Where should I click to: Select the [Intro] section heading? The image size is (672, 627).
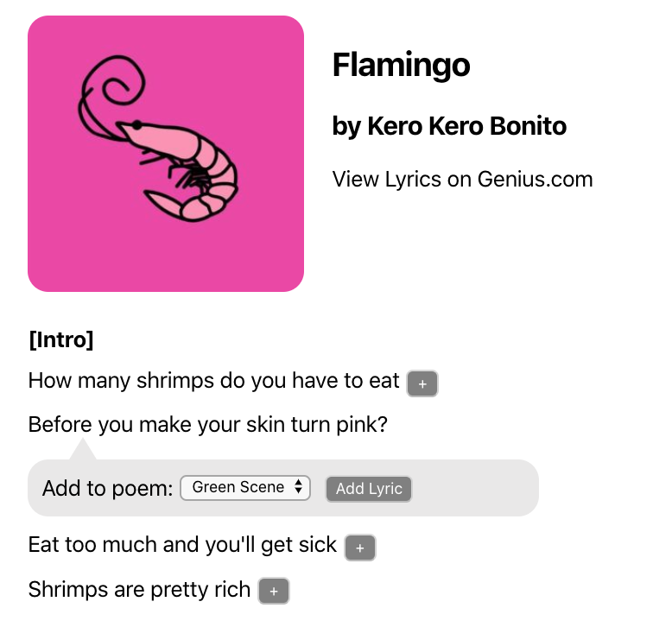tap(60, 339)
